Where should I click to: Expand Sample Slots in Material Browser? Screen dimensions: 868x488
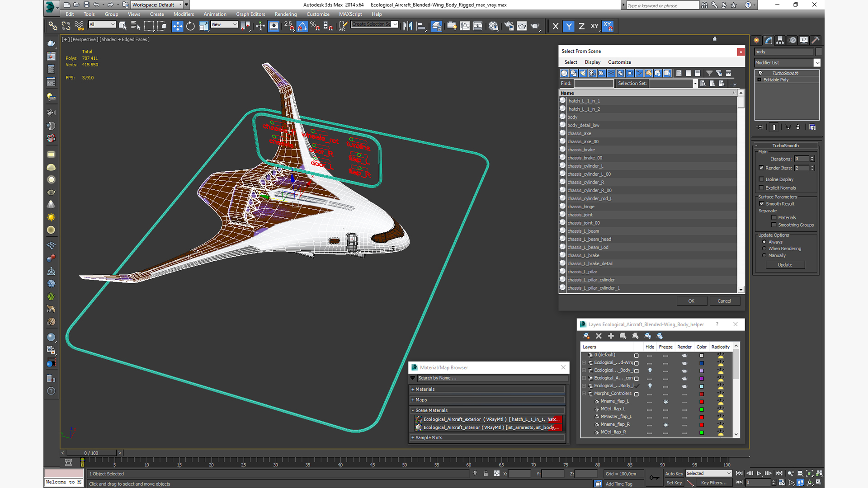[413, 438]
